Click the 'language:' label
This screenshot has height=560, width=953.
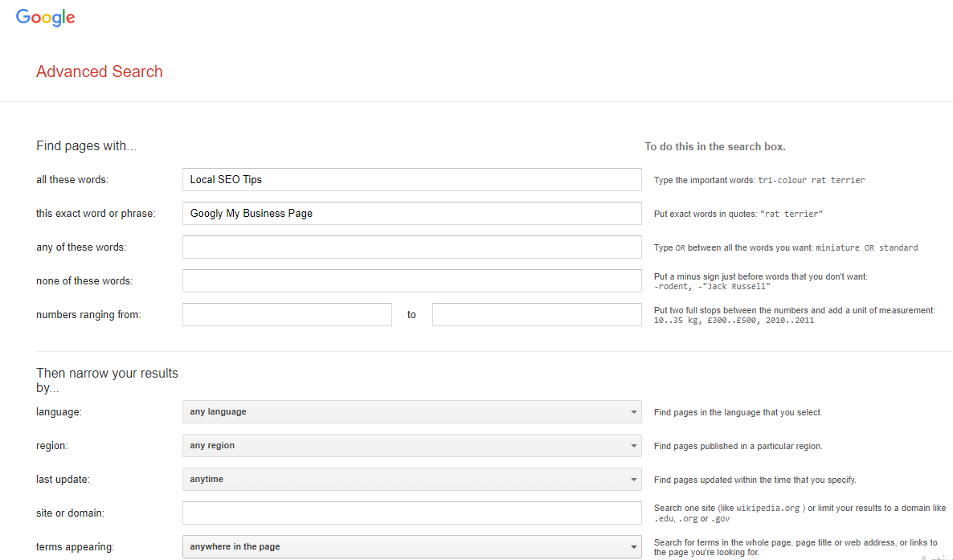(x=59, y=412)
